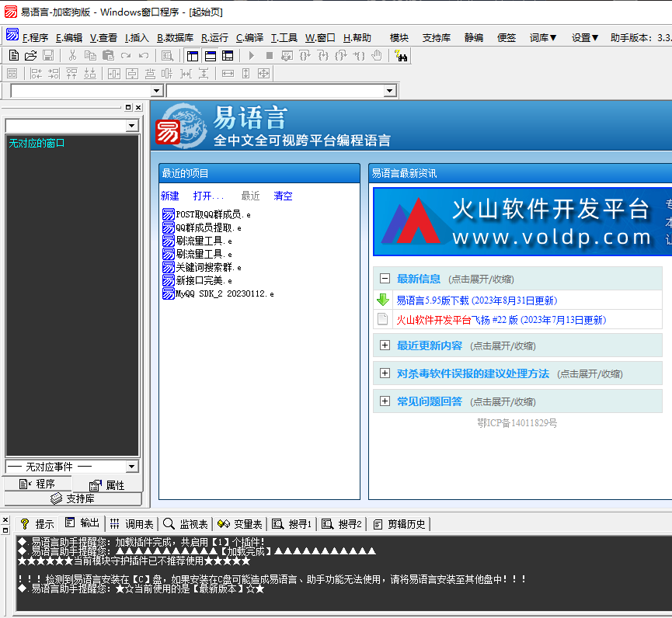672x618 pixels.
Task: Click the center-horizontally layout icon
Action: [x=114, y=74]
